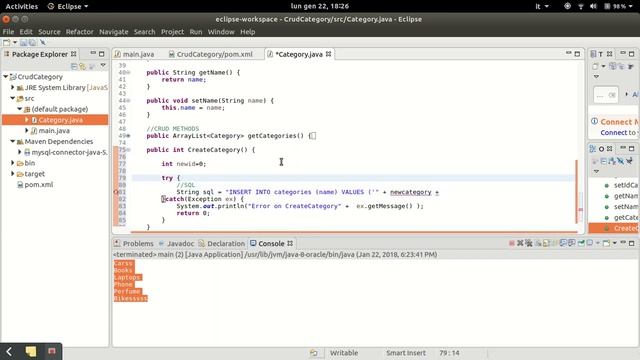Viewport: 640px width, 360px height.
Task: Toggle fold on getName method line 40
Action: [x=128, y=73]
